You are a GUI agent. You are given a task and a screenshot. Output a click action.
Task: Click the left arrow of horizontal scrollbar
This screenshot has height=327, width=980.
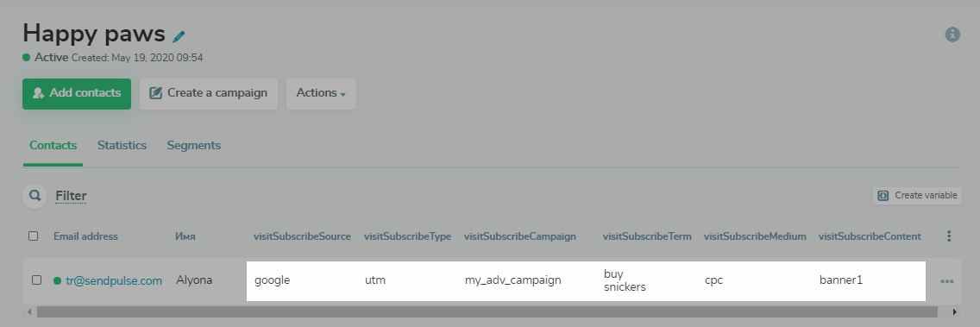[29, 311]
